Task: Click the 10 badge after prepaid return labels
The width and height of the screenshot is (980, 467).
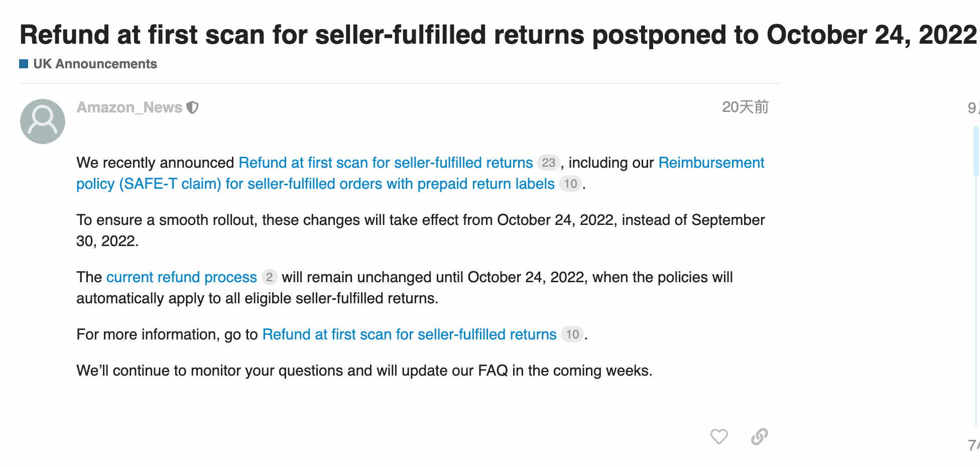Action: [570, 184]
